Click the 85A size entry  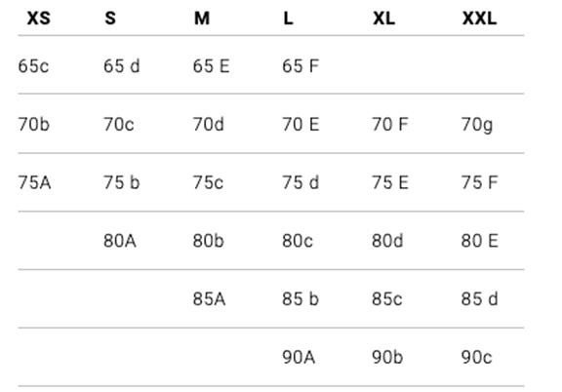(x=210, y=299)
